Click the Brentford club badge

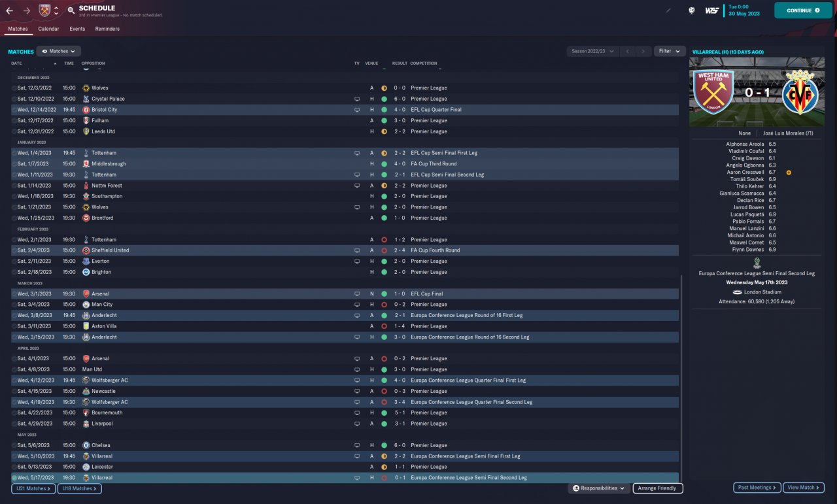coord(86,218)
